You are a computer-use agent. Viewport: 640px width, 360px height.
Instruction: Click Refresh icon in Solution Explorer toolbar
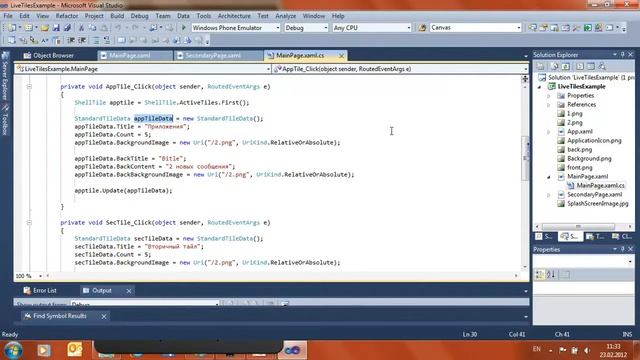coord(565,66)
